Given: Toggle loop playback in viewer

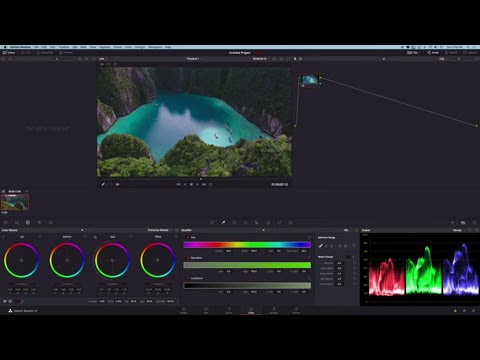Looking at the screenshot, I should (210, 184).
